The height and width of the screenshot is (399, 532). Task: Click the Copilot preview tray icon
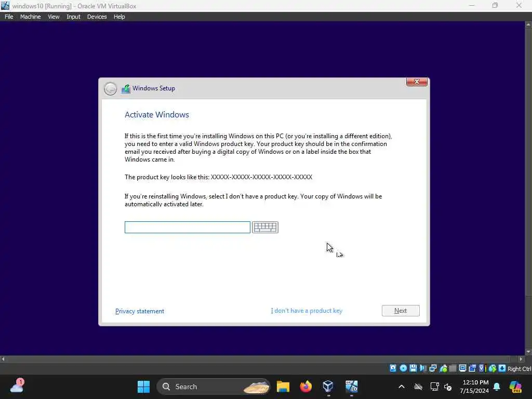tap(515, 387)
